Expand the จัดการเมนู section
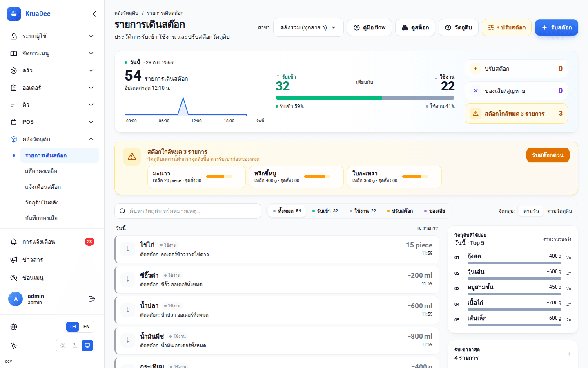The width and height of the screenshot is (588, 368). click(x=52, y=53)
